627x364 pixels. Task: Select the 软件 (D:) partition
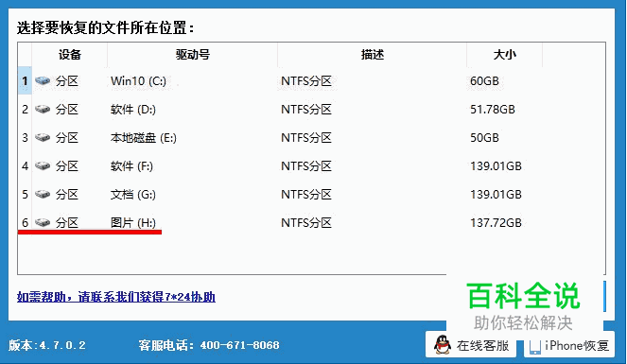[x=133, y=110]
